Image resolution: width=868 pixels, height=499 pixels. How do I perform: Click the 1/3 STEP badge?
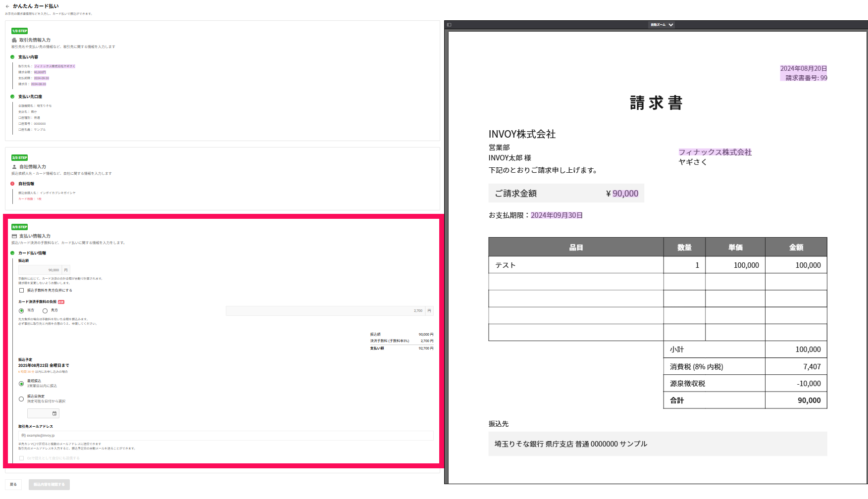[20, 31]
